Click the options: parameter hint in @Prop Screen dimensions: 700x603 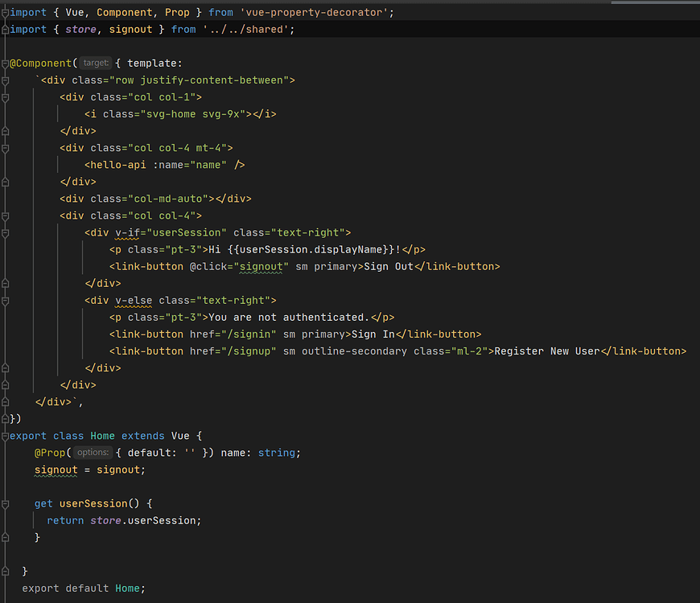(x=92, y=452)
